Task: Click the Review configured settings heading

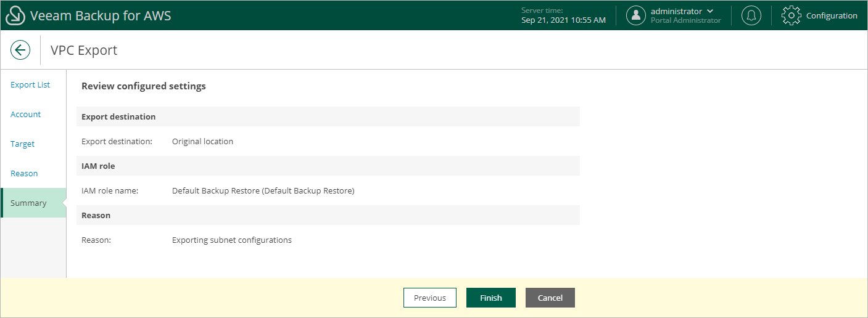Action: tap(144, 86)
